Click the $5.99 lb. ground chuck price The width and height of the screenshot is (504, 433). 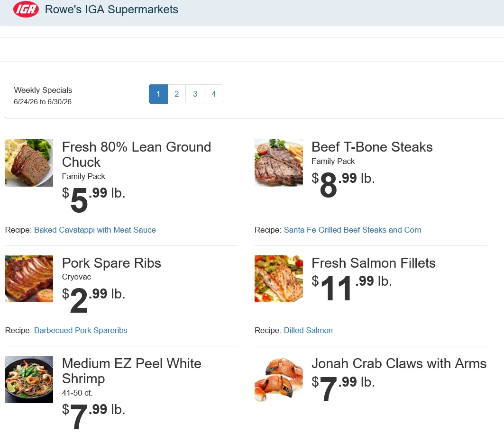[x=93, y=199]
